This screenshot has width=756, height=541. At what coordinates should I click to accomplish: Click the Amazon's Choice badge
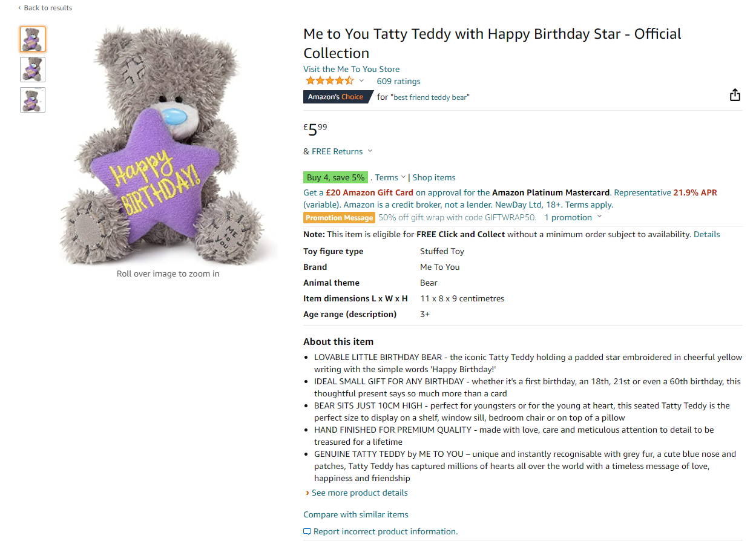(x=337, y=97)
